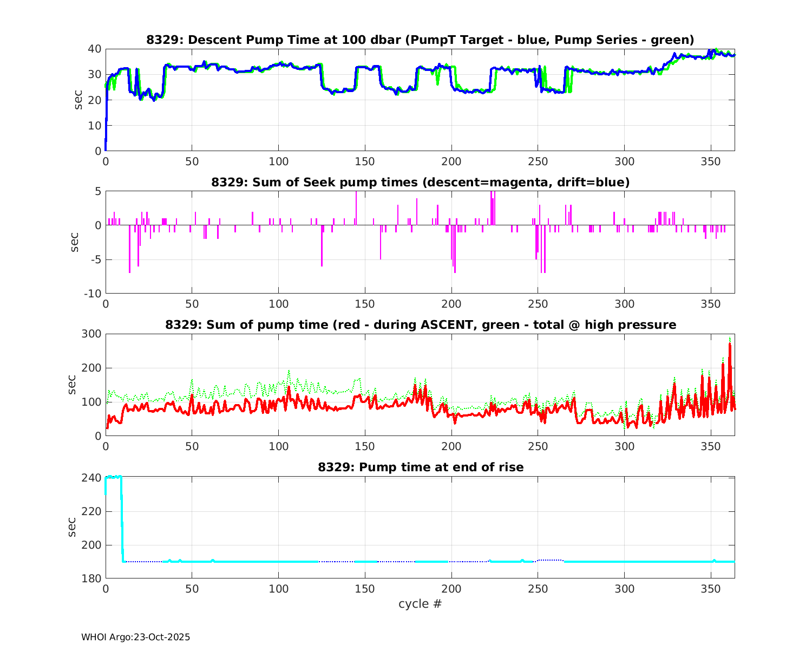The width and height of the screenshot is (812, 650).
Task: Click the magenta spike at cycle 145
Action: pos(356,206)
